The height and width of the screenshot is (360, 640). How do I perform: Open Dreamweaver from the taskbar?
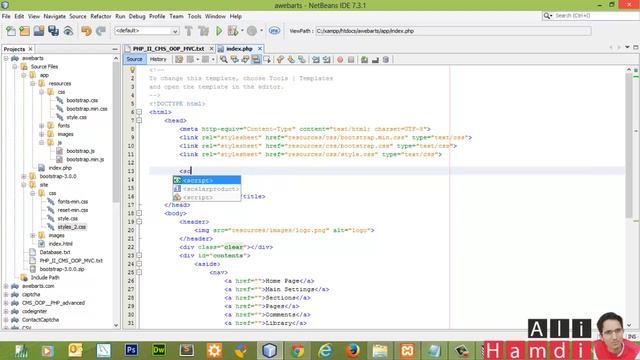tap(159, 350)
